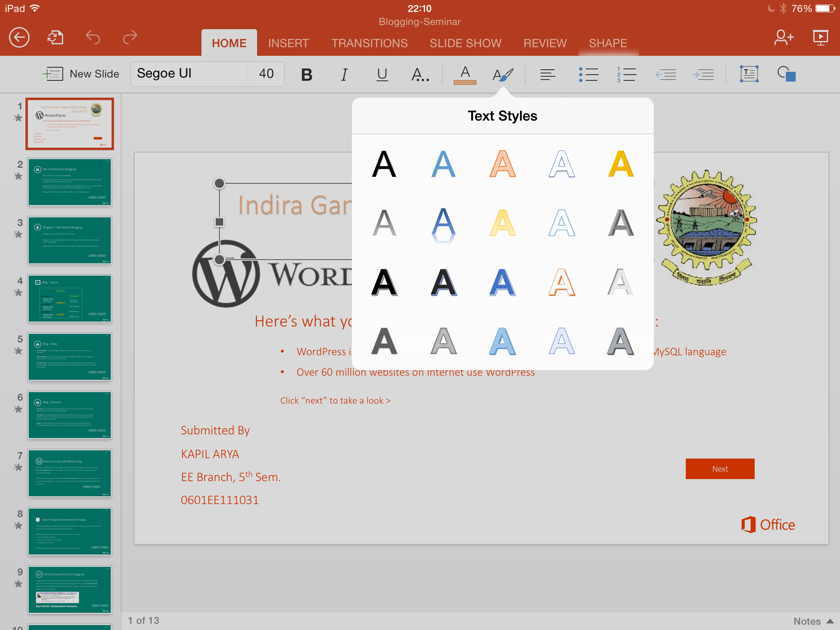Select the solid gold text style
840x630 pixels.
point(621,164)
